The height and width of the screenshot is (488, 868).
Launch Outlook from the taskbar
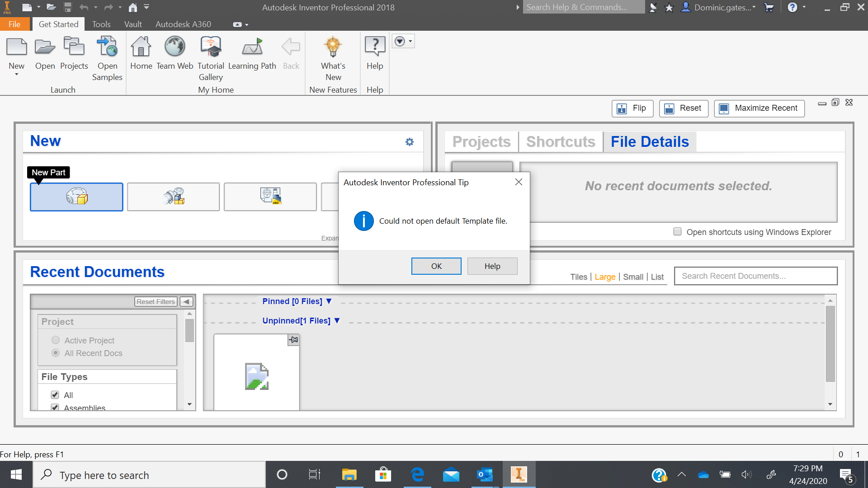(x=485, y=474)
